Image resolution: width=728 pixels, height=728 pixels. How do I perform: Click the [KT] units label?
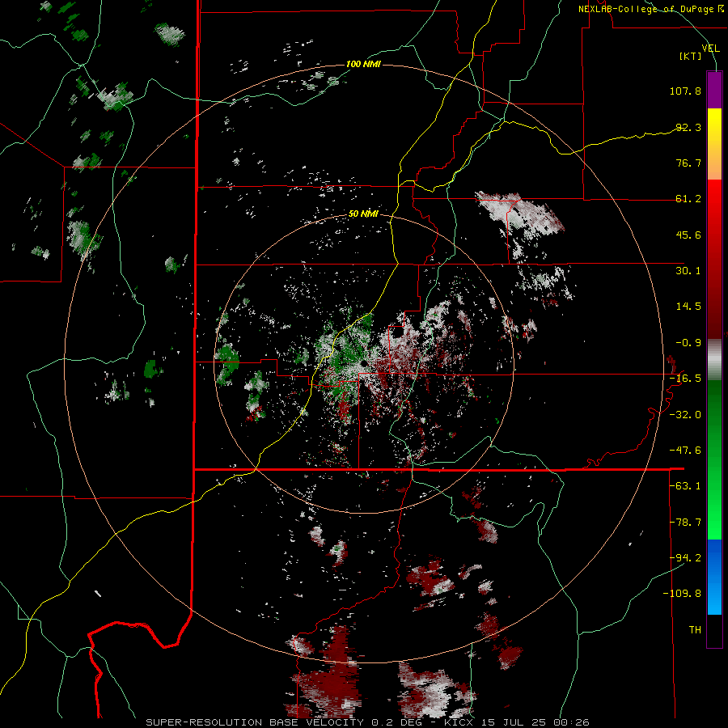click(691, 56)
